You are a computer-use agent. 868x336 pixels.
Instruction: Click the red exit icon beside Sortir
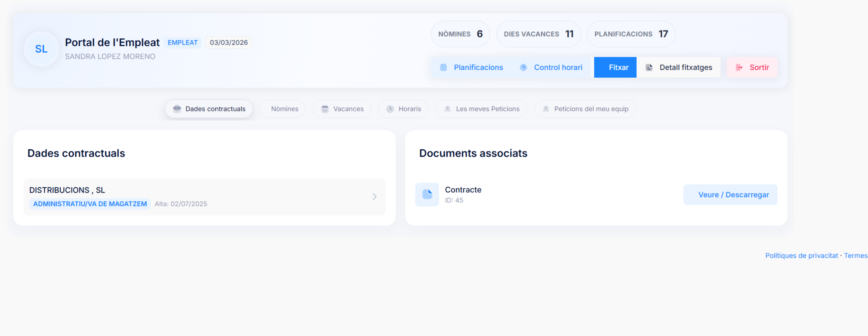pyautogui.click(x=739, y=67)
